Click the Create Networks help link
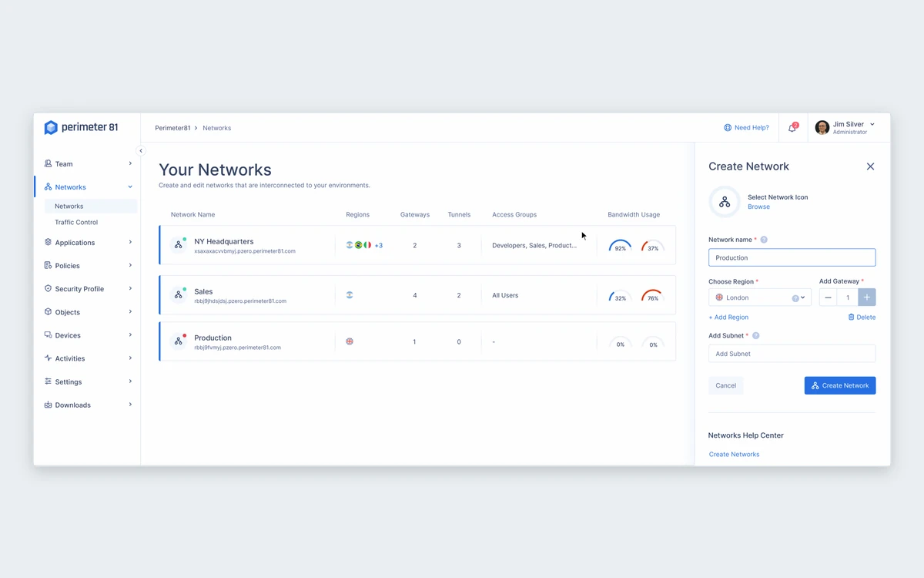Viewport: 924px width, 578px height. point(734,454)
